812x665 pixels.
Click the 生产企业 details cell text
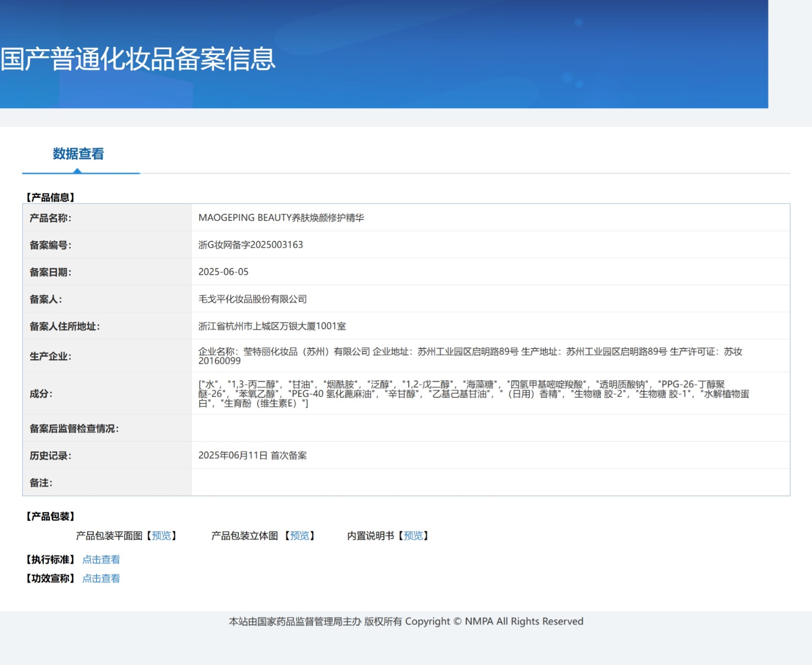pyautogui.click(x=470, y=356)
